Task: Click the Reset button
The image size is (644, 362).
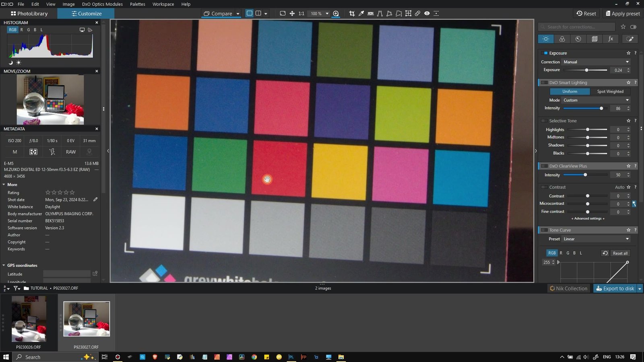Action: pyautogui.click(x=586, y=13)
